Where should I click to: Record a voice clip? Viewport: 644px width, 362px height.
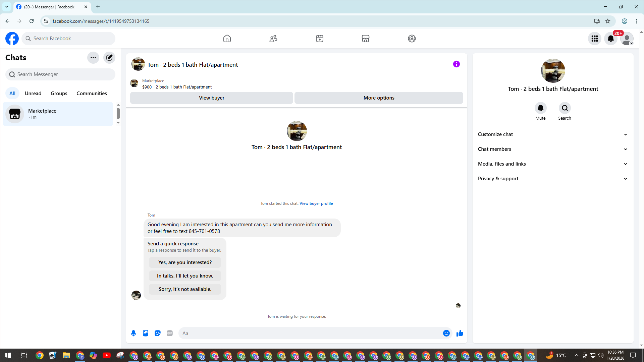(x=133, y=333)
